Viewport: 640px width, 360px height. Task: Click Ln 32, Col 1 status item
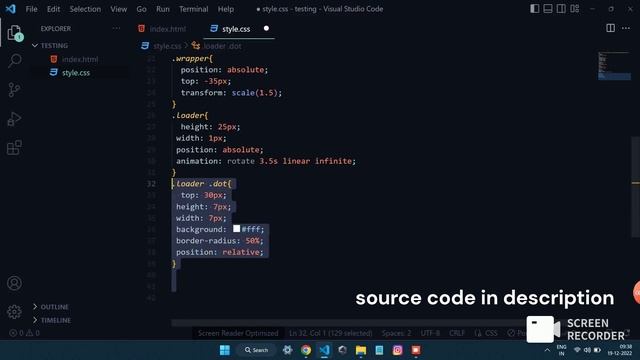click(331, 333)
